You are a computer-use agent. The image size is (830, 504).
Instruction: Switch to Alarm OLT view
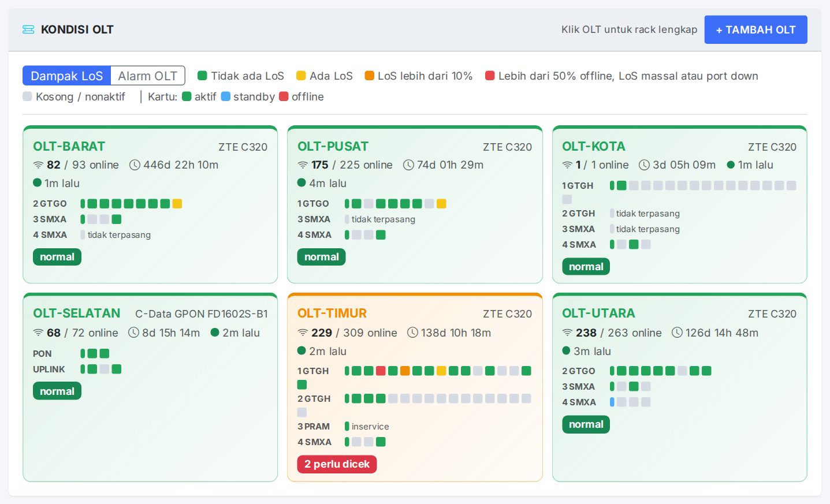pos(147,76)
